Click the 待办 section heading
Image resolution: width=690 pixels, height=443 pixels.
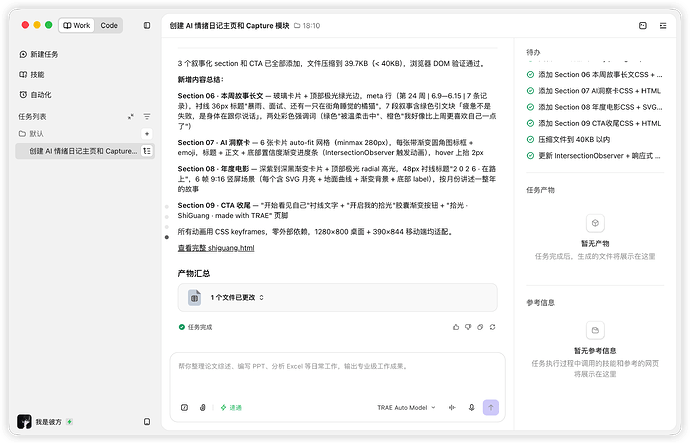click(x=533, y=52)
